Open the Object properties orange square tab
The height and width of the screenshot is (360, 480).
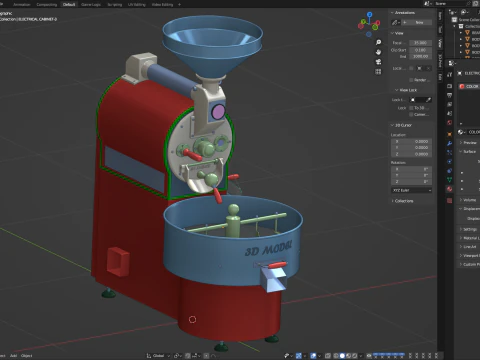[x=449, y=134]
